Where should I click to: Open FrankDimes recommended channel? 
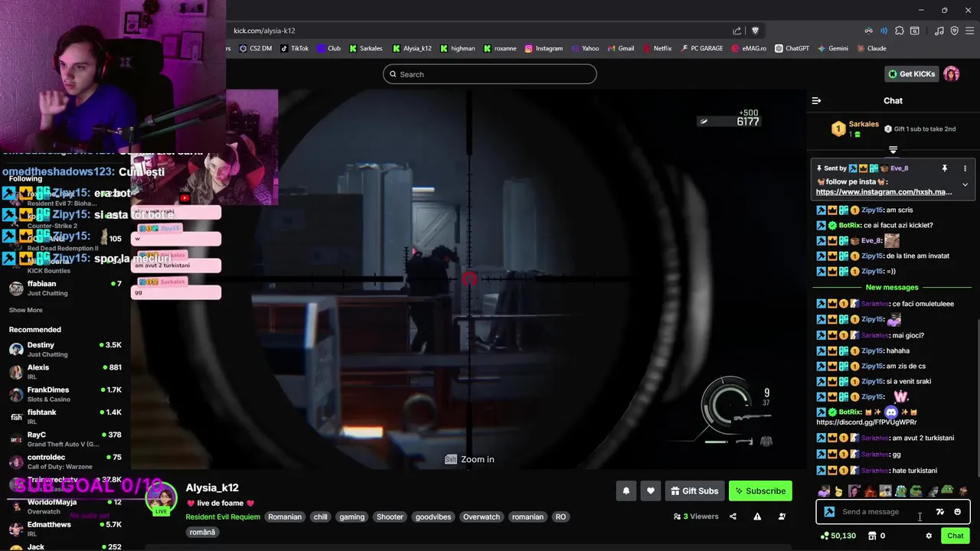[64, 394]
